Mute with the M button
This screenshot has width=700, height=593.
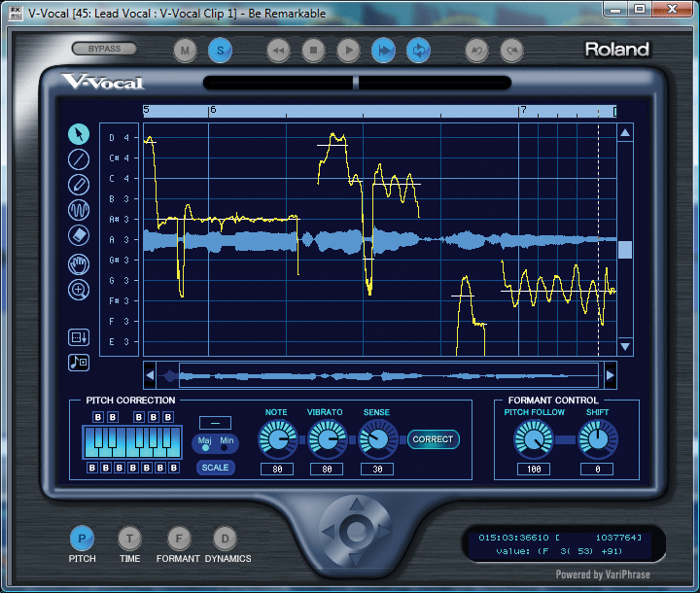click(185, 51)
